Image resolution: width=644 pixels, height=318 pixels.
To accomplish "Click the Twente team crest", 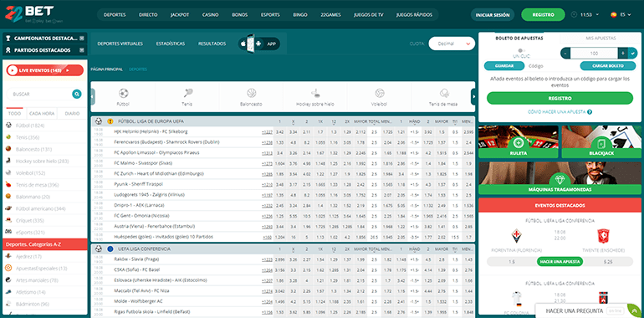I will (603, 236).
